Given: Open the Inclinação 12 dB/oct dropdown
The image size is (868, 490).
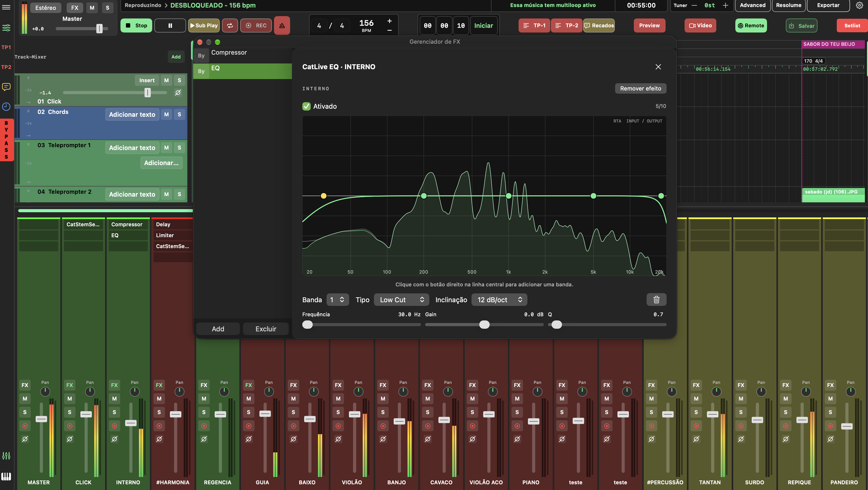Looking at the screenshot, I should coord(499,299).
